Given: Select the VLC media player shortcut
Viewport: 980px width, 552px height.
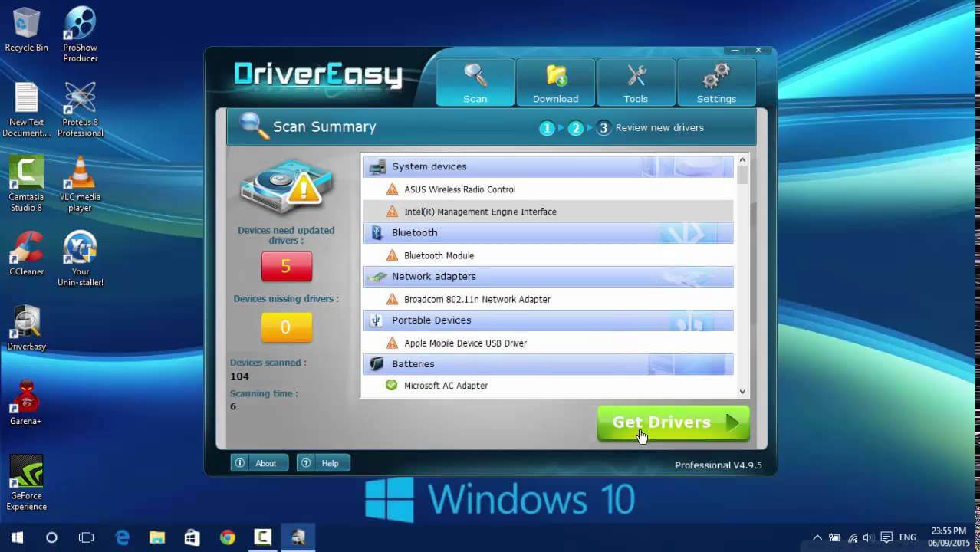Looking at the screenshot, I should 80,184.
